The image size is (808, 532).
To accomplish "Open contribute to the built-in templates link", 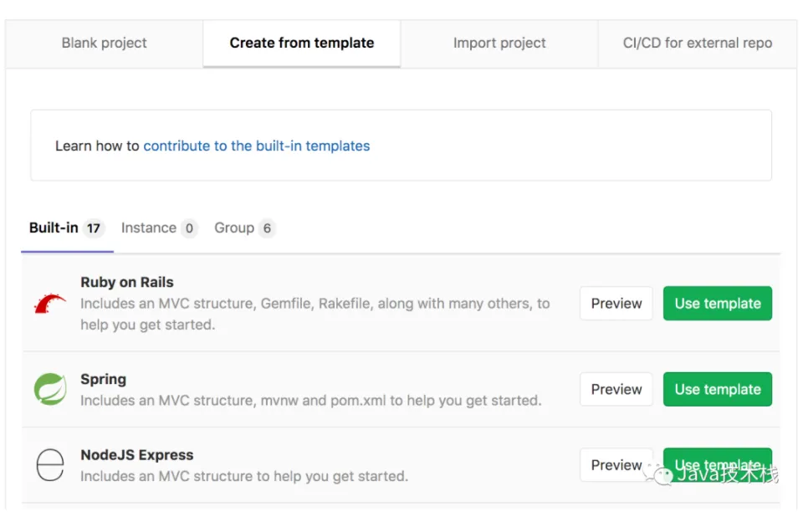I will click(257, 146).
